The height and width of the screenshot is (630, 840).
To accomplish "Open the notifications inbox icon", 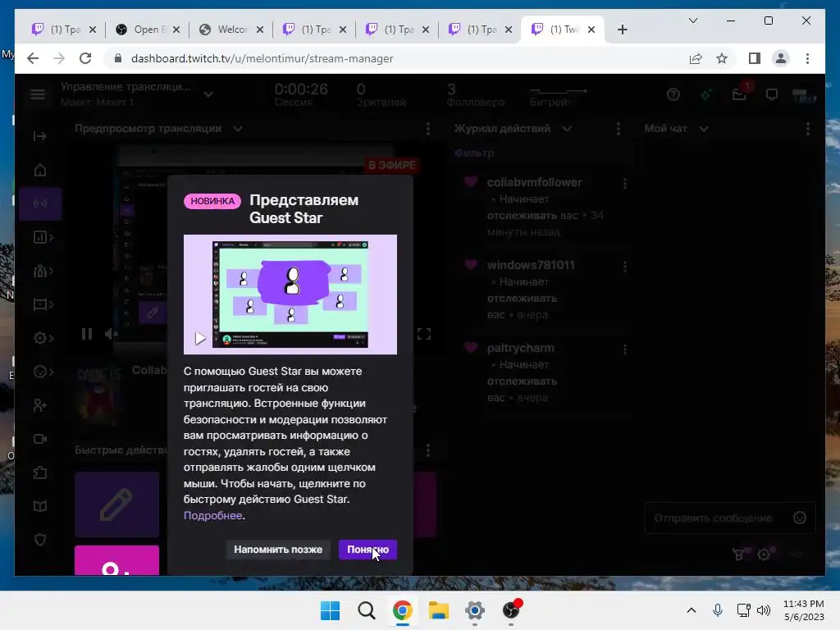I will pyautogui.click(x=739, y=95).
